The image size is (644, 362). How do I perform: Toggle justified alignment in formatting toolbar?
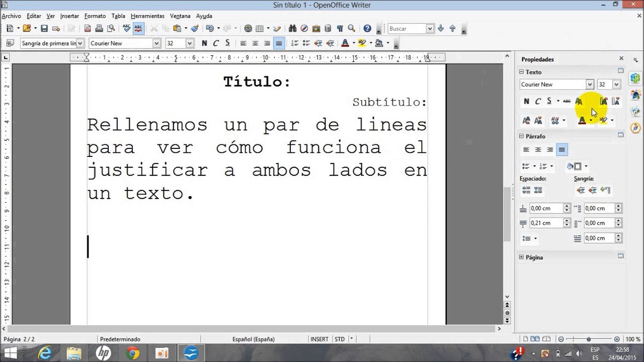pyautogui.click(x=279, y=43)
